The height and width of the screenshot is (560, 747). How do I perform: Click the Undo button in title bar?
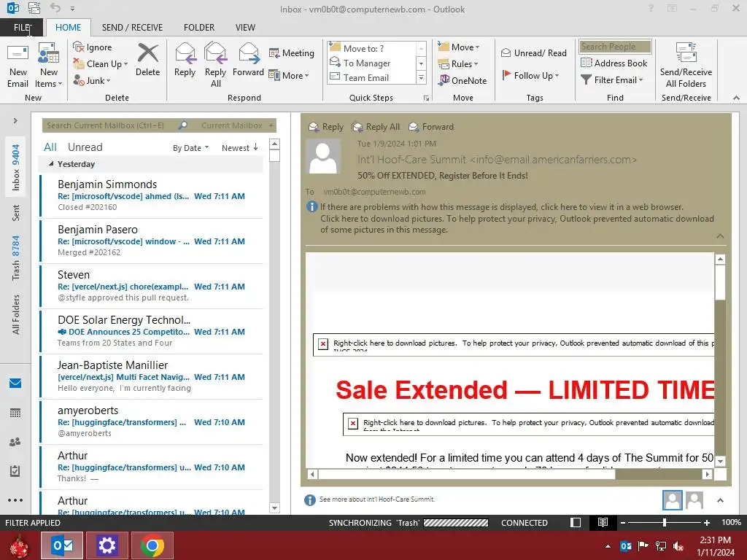[x=55, y=8]
